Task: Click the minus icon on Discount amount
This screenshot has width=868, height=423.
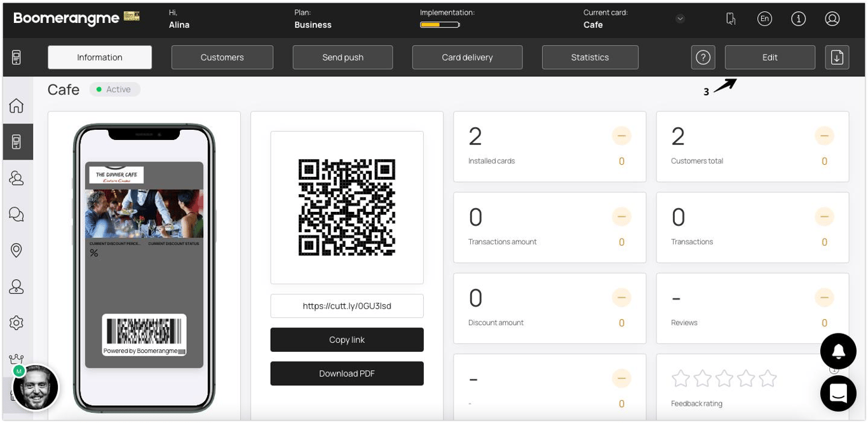Action: click(x=621, y=298)
